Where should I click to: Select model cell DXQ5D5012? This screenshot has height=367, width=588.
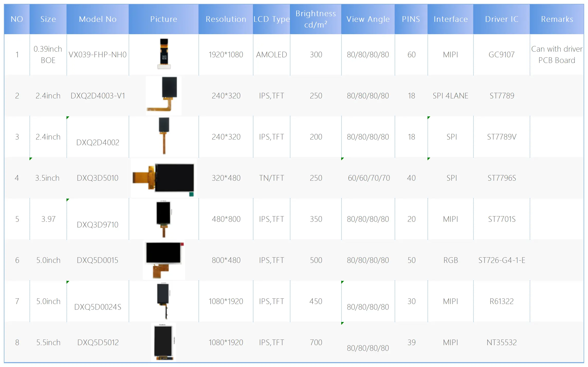[x=98, y=343]
